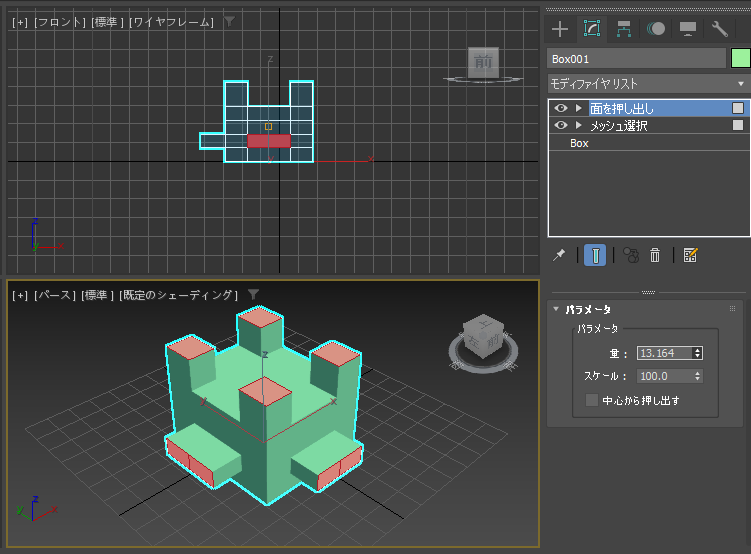Adjust the スケール spinner arrows
The height and width of the screenshot is (554, 751).
click(698, 376)
